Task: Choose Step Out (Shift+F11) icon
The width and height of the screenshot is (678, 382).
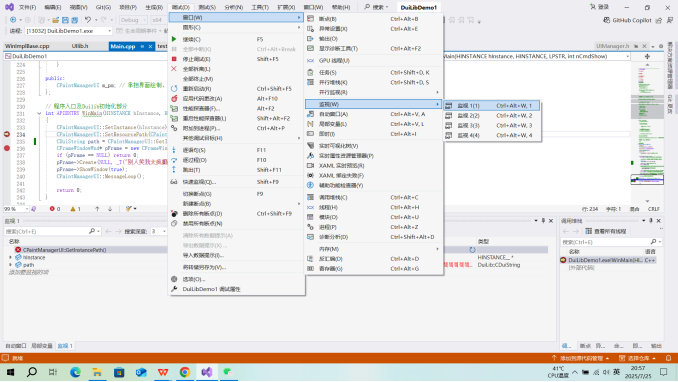Action: 174,170
